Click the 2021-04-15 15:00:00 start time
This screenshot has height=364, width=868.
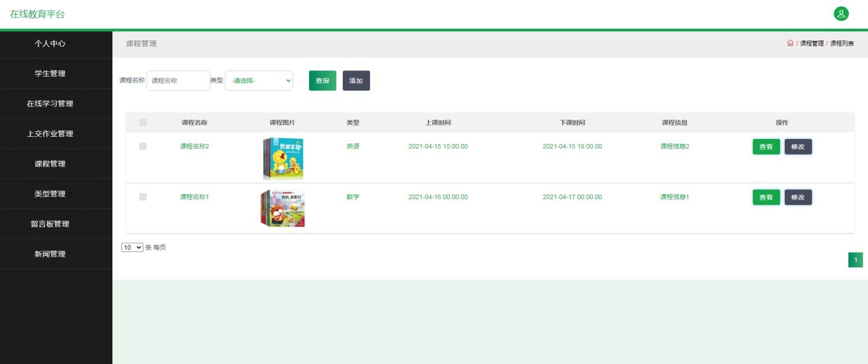438,146
